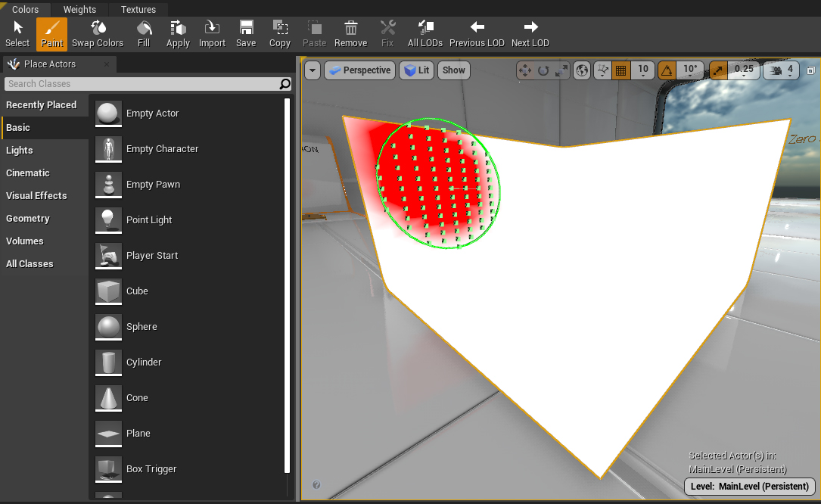Click Level: MainLevel (Persistent) button
The width and height of the screenshot is (821, 504).
click(x=750, y=487)
